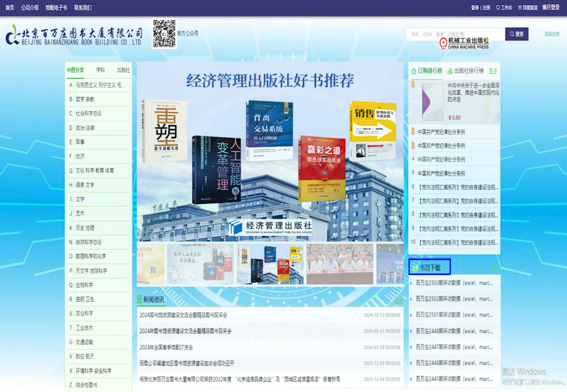Open rank 10 党内法规汇编系列 entry
The width and height of the screenshot is (567, 392).
click(x=459, y=242)
